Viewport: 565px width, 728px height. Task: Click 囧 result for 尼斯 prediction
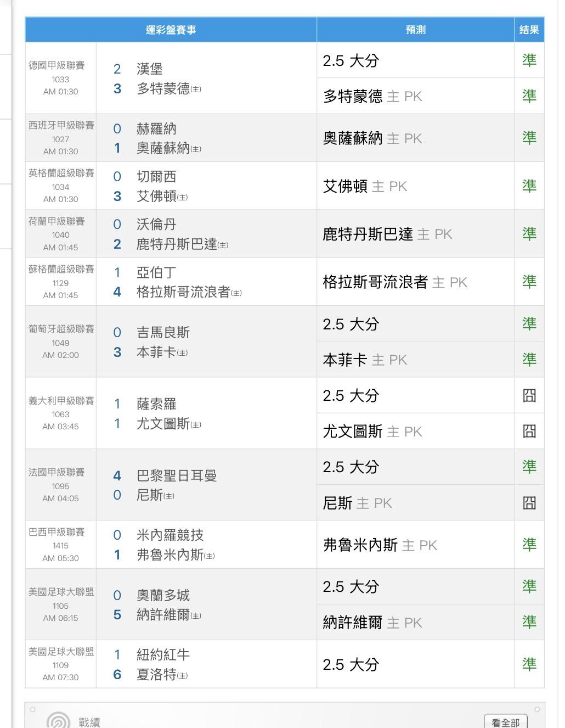[x=529, y=503]
